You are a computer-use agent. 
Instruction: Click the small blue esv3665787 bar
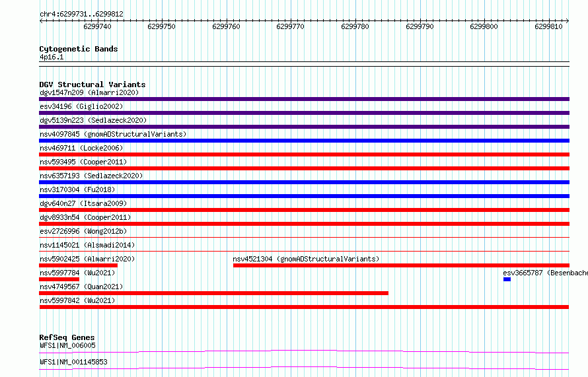(507, 279)
